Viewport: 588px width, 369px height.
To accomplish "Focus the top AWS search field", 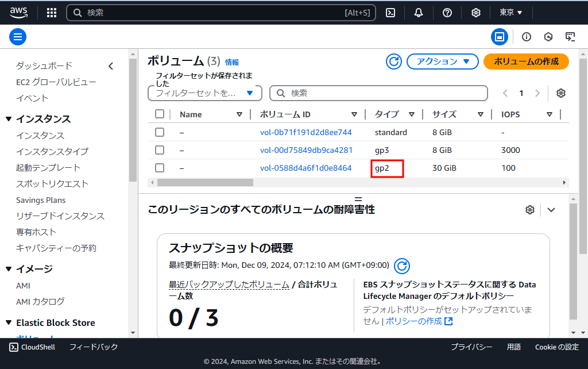I will tap(221, 13).
